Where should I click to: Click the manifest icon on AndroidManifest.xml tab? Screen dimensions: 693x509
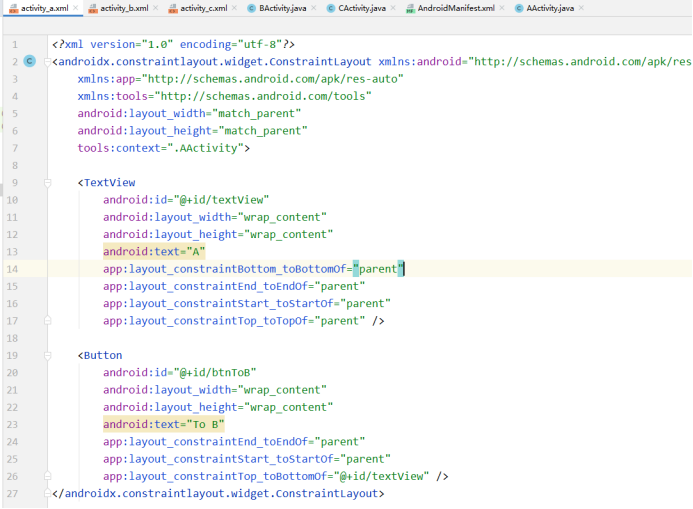tap(410, 8)
